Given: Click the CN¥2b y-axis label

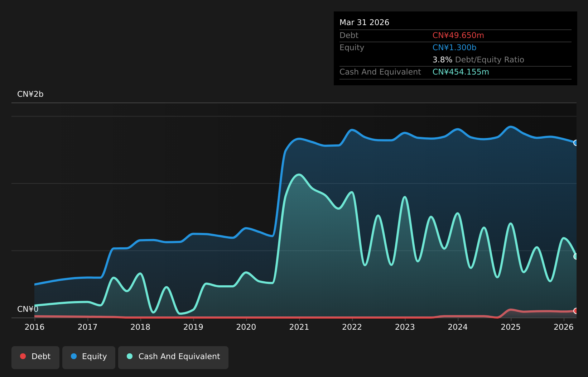Looking at the screenshot, I should [x=30, y=94].
